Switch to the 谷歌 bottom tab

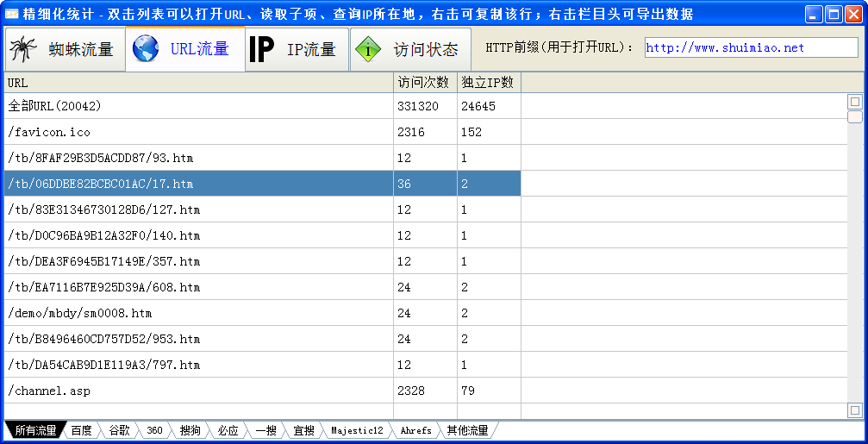click(119, 430)
